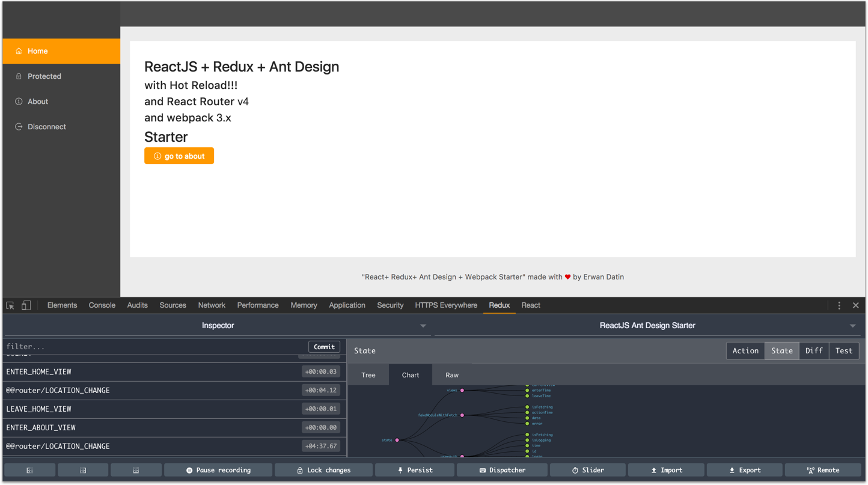Open Redux monitor in bottom window
Viewport: 868px width, 485px height.
pyautogui.click(x=136, y=470)
